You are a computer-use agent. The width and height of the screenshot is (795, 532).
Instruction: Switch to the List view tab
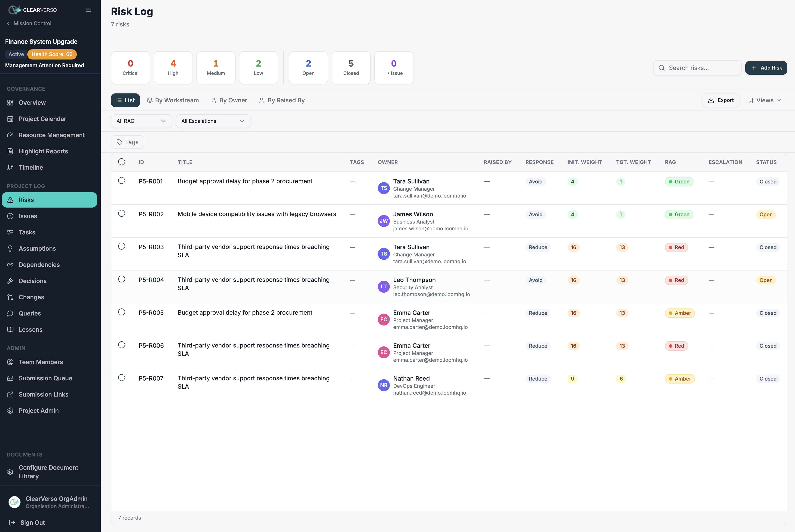(125, 100)
